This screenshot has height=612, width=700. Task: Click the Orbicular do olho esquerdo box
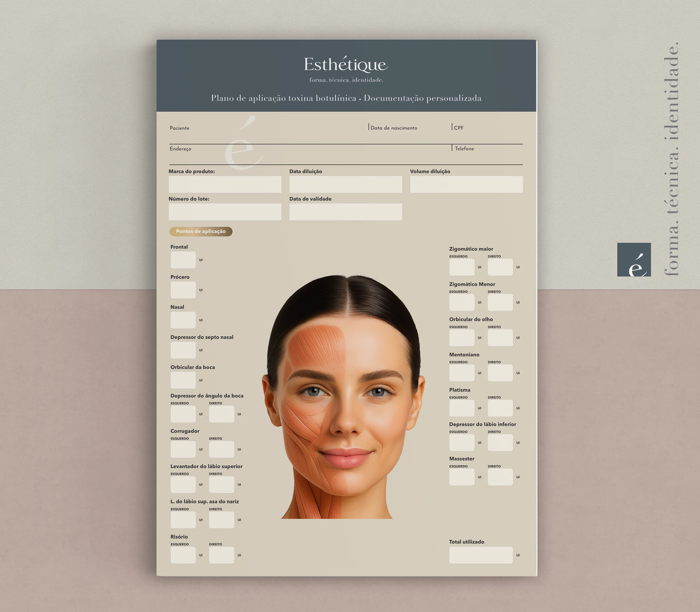click(x=462, y=337)
